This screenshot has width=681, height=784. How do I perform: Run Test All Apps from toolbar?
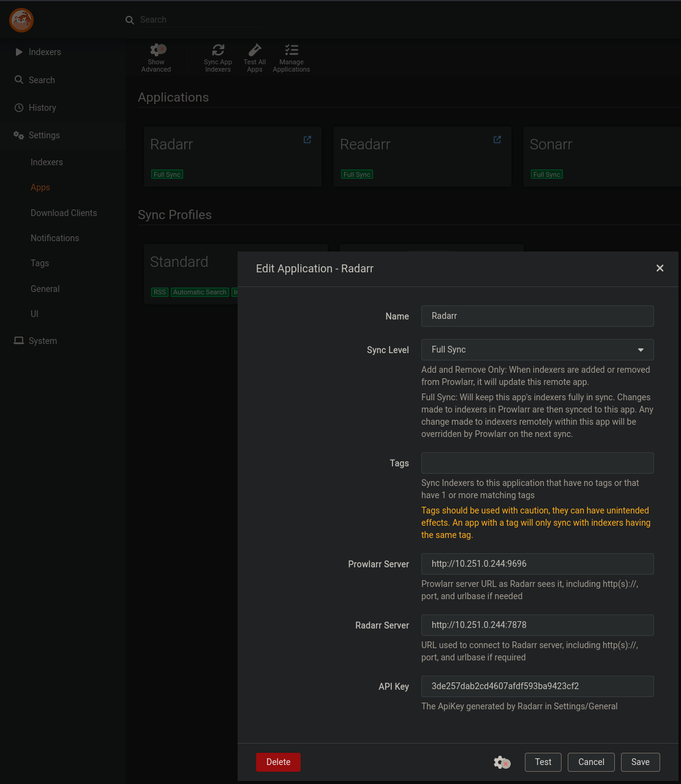tap(255, 58)
